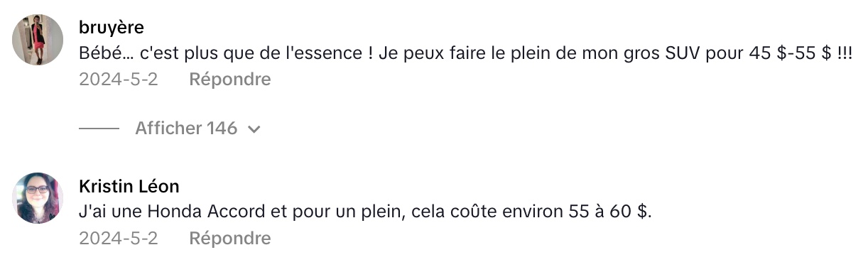Click the 2024-5-2 date under Kristin's comment
The width and height of the screenshot is (868, 267).
(119, 238)
